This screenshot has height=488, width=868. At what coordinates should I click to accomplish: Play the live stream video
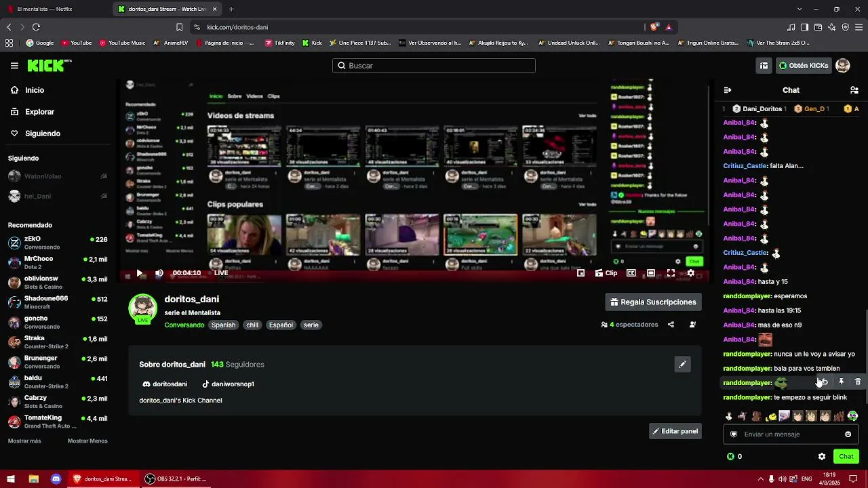coord(140,273)
